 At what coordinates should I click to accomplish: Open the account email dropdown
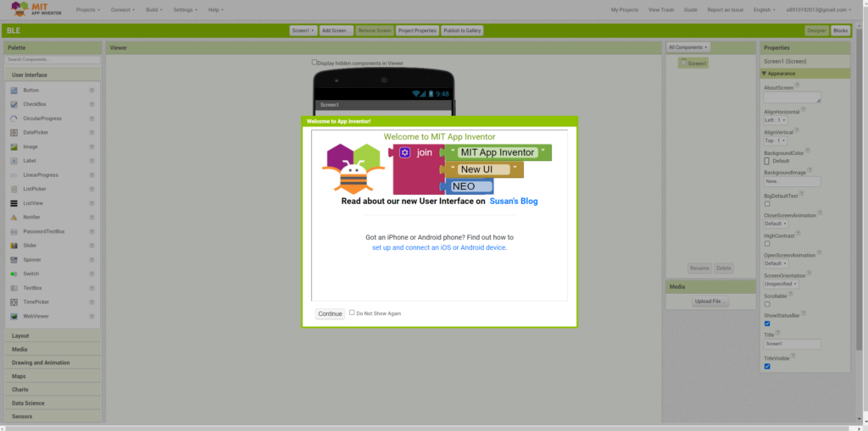coord(818,10)
